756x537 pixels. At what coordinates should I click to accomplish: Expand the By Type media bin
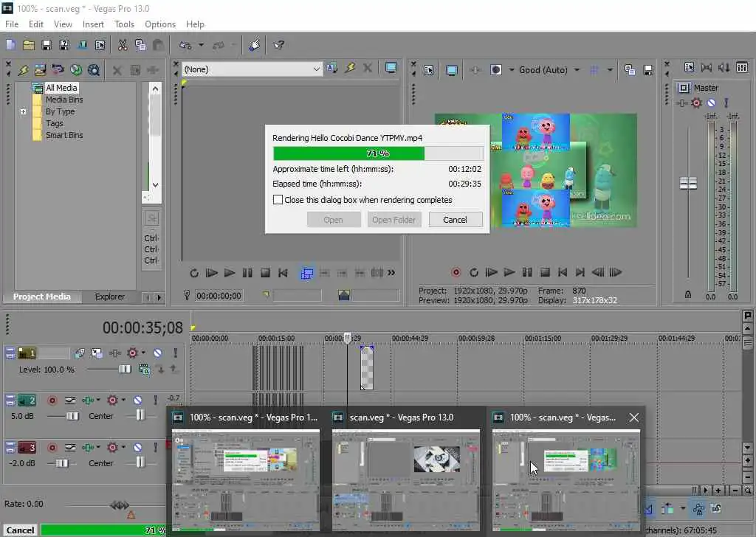pos(23,111)
